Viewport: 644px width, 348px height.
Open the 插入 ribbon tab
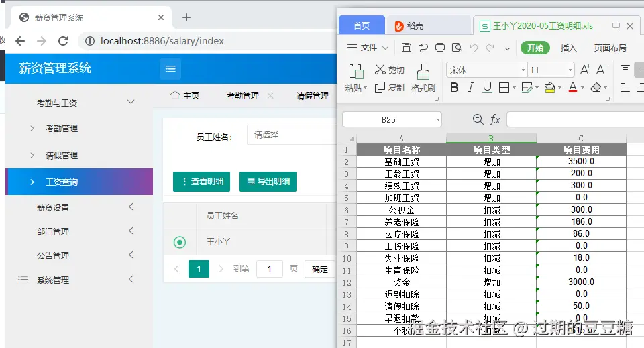(x=568, y=48)
